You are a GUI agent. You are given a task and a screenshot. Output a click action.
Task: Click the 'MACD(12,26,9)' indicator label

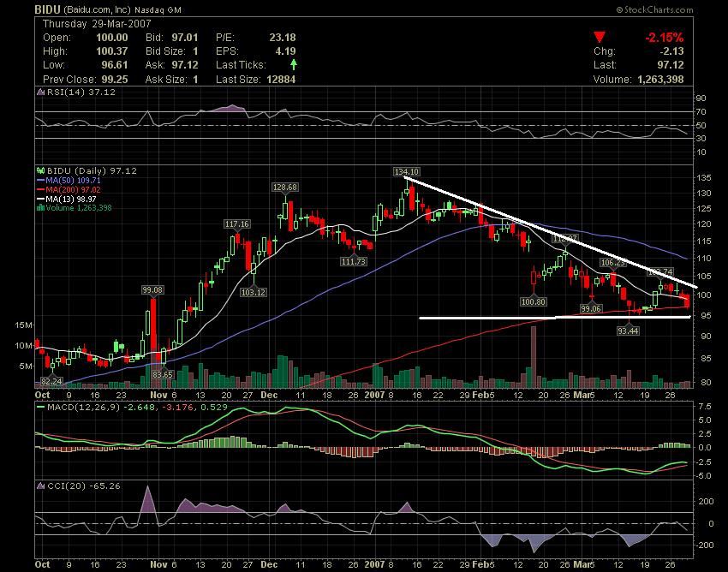point(84,408)
